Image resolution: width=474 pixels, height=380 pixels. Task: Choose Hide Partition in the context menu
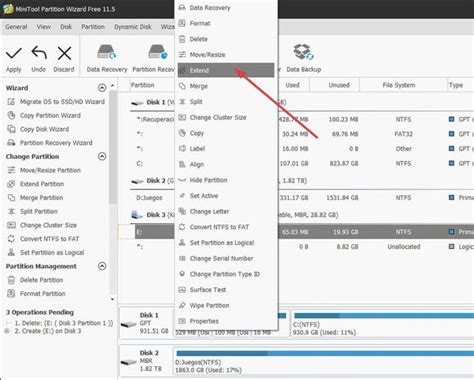coord(226,180)
